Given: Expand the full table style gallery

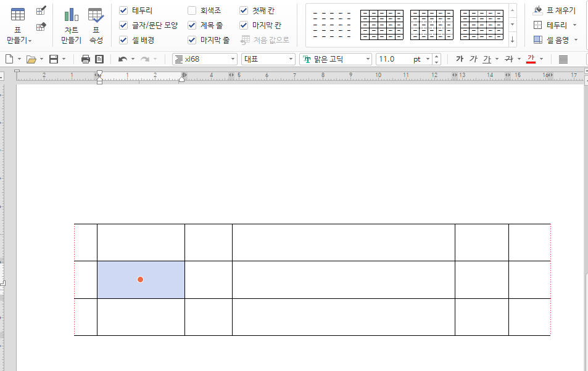Looking at the screenshot, I should coord(512,39).
